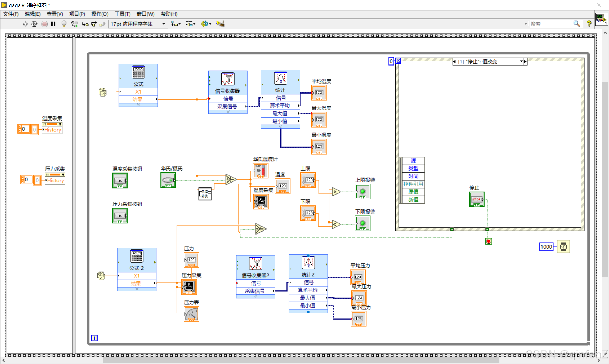
Task: Open the Align Objects dropdown
Action: coord(176,24)
